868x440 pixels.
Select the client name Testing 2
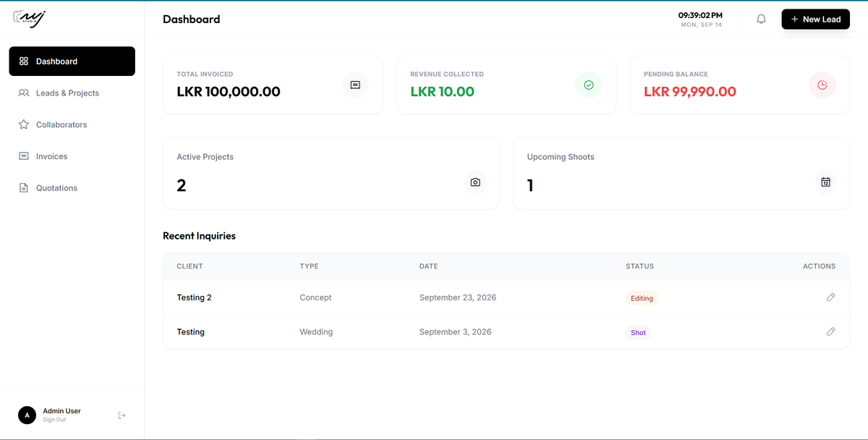(195, 297)
